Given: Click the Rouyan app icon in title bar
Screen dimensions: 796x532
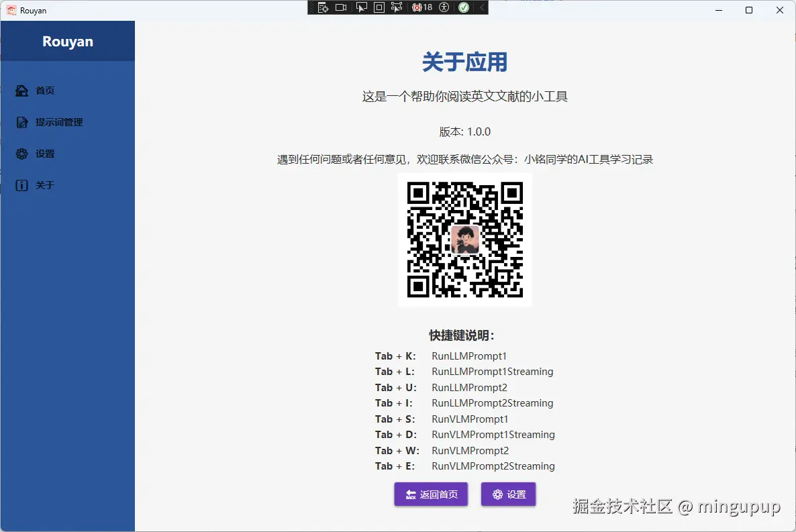Looking at the screenshot, I should coord(11,10).
